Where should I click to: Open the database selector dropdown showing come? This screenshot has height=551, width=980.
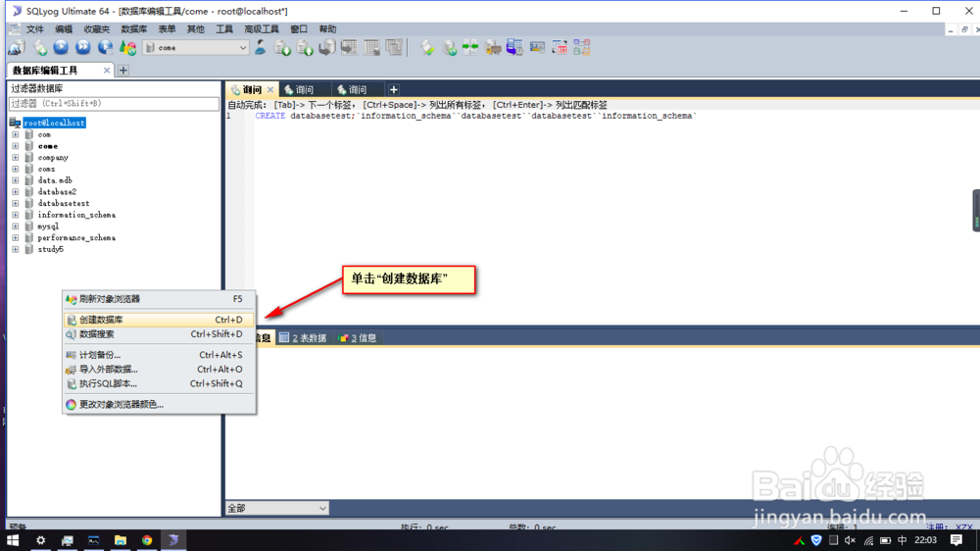tap(196, 47)
